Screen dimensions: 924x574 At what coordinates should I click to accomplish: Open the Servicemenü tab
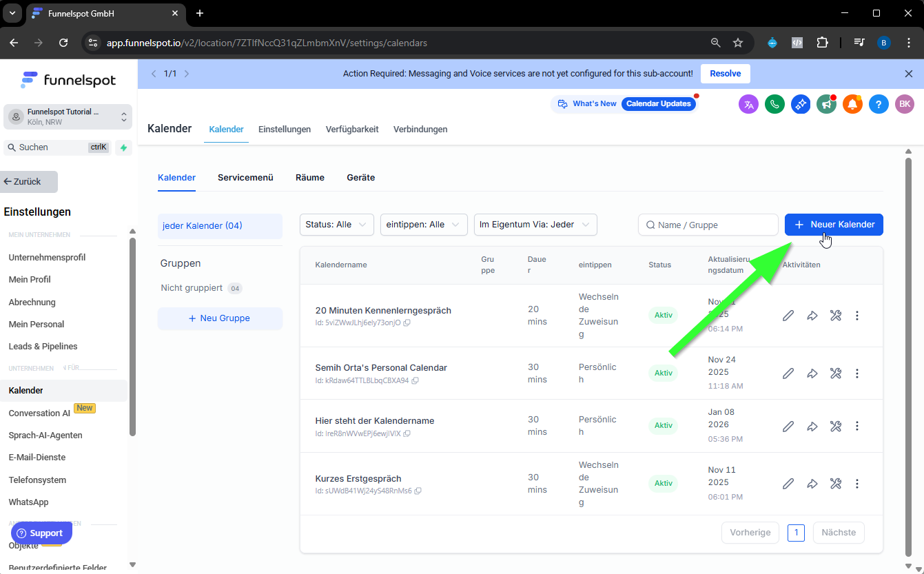[x=245, y=178]
